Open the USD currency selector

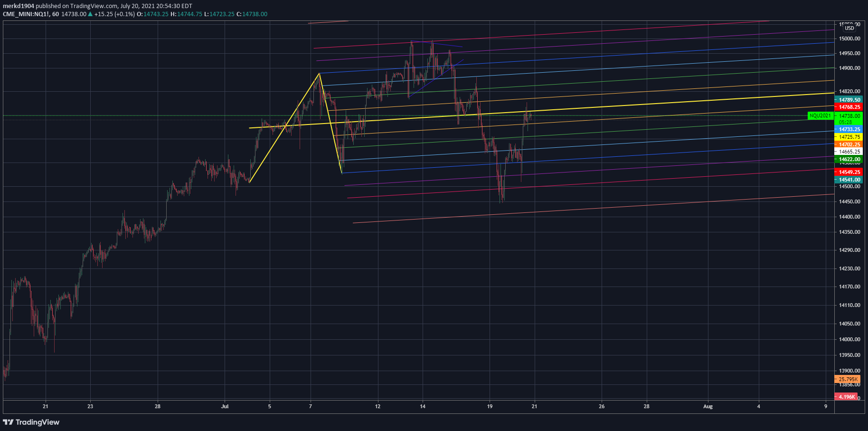point(849,28)
